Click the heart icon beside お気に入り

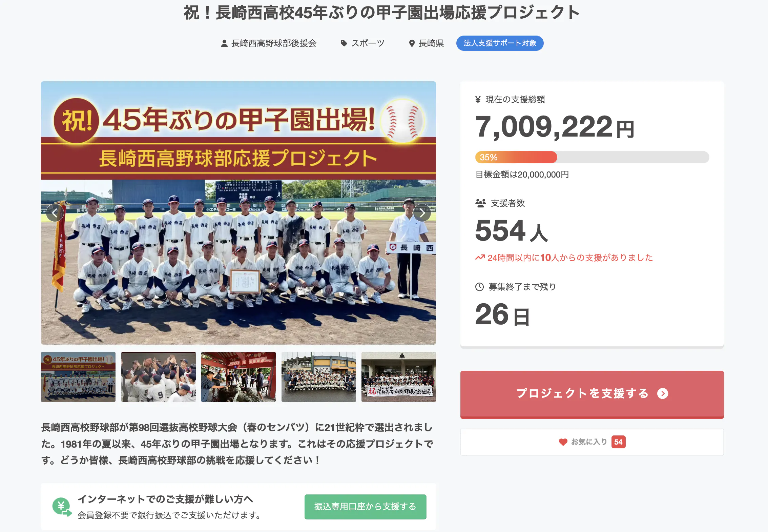point(563,442)
